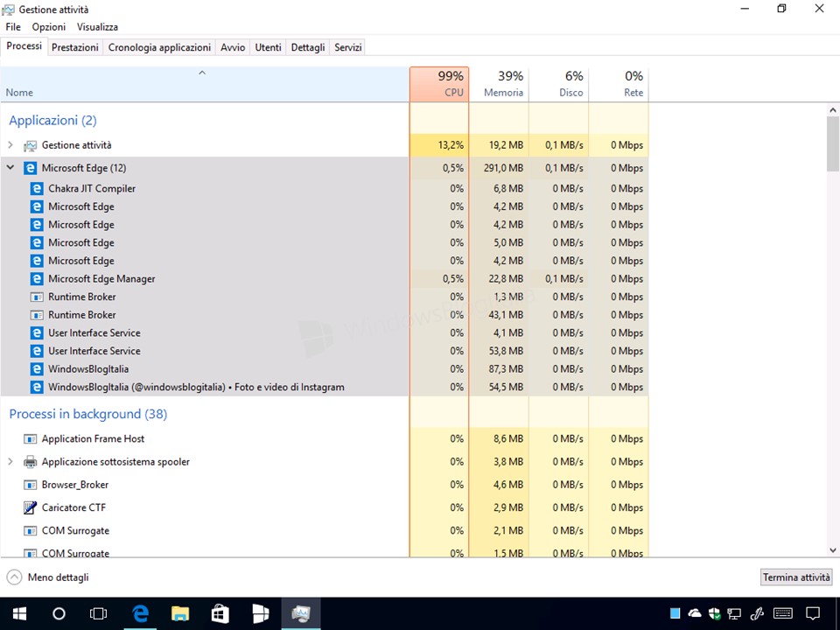Click the Application Frame Host process icon
The height and width of the screenshot is (630, 840).
point(30,439)
